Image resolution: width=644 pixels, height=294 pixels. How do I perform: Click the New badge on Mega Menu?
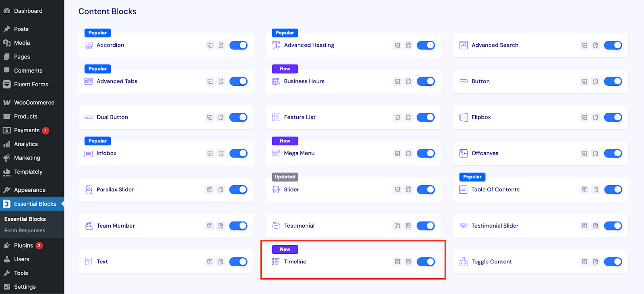285,141
